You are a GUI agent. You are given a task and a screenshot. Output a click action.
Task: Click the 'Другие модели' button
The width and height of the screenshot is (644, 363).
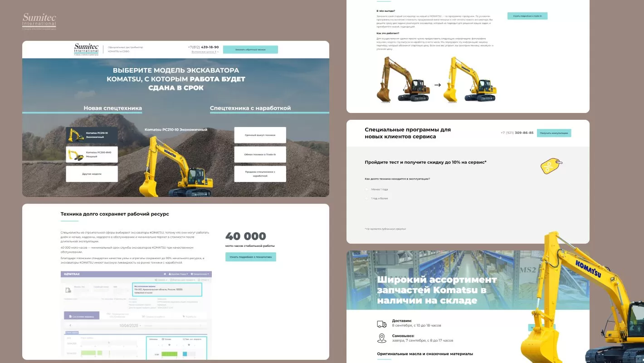pos(92,174)
